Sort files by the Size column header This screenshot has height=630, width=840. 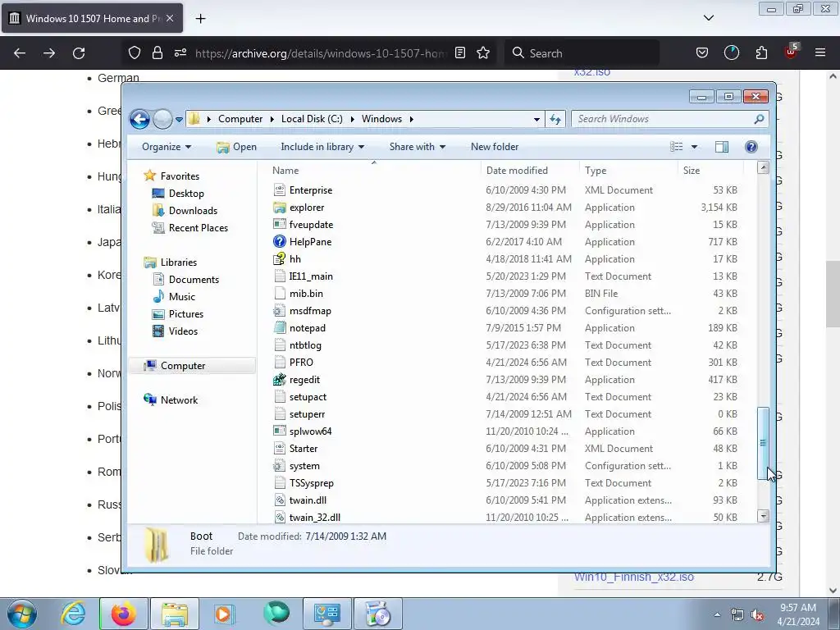click(710, 171)
